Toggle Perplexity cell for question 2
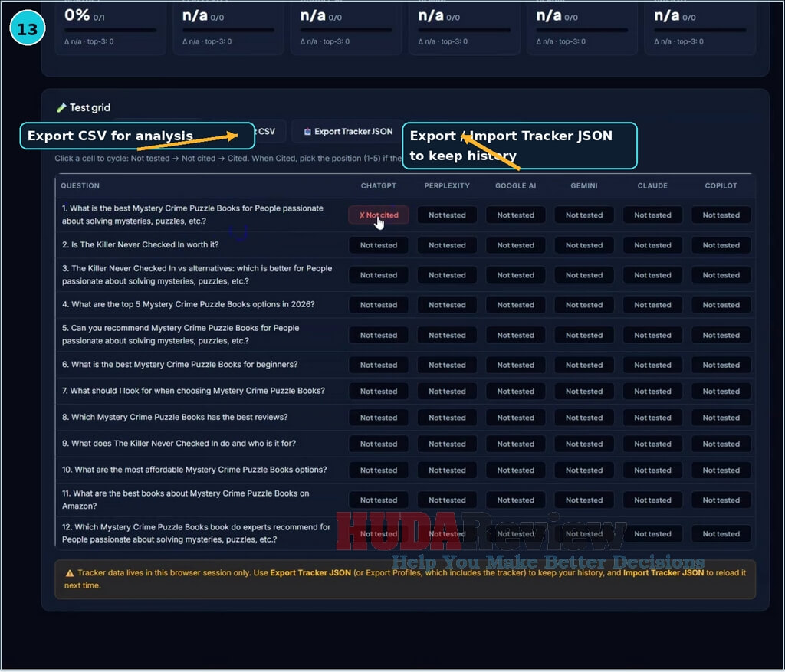Viewport: 785px width, 672px height. click(447, 245)
